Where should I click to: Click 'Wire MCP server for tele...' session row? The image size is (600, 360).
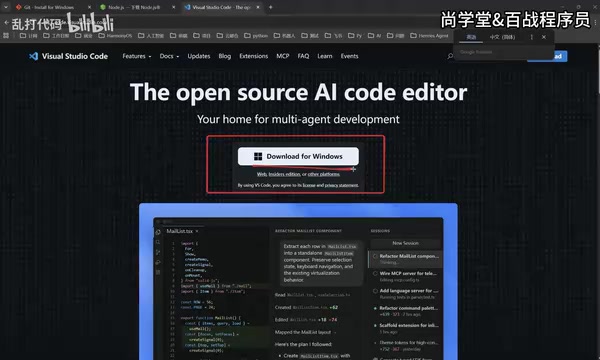pyautogui.click(x=405, y=277)
